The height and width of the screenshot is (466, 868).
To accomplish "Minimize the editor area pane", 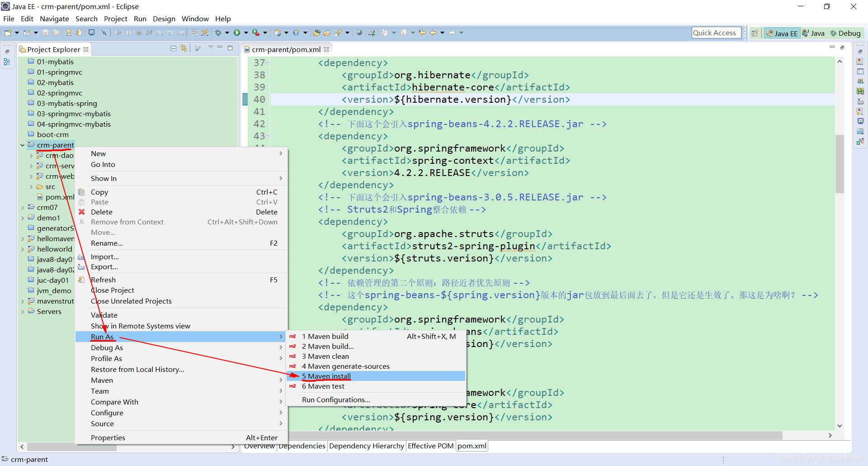I will click(x=832, y=47).
